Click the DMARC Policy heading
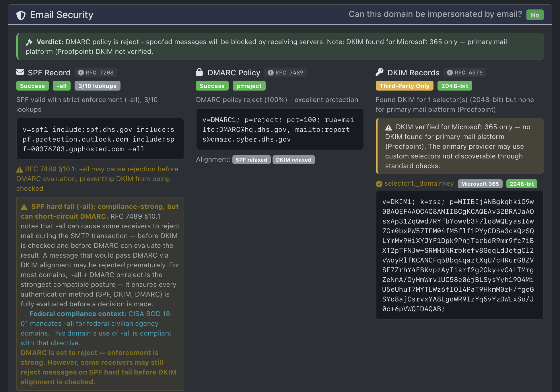The width and height of the screenshot is (560, 392). click(234, 72)
